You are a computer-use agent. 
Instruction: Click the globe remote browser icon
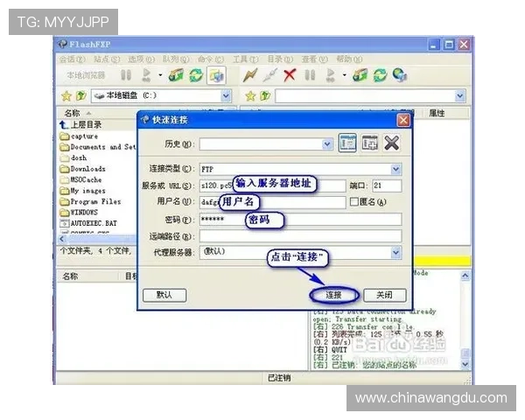tap(400, 75)
